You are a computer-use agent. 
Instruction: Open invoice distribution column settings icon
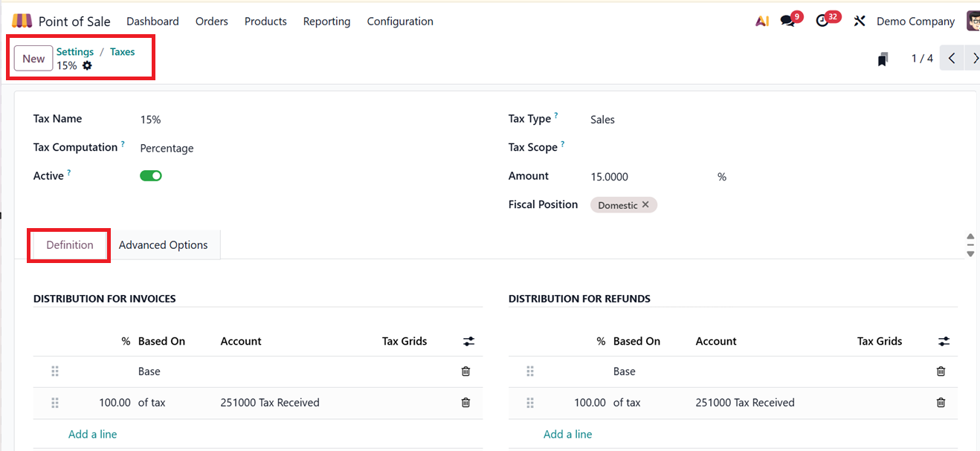pyautogui.click(x=468, y=342)
